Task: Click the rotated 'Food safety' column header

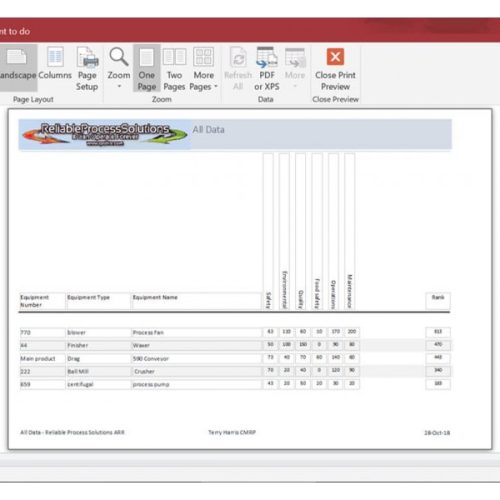Action: pyautogui.click(x=317, y=294)
